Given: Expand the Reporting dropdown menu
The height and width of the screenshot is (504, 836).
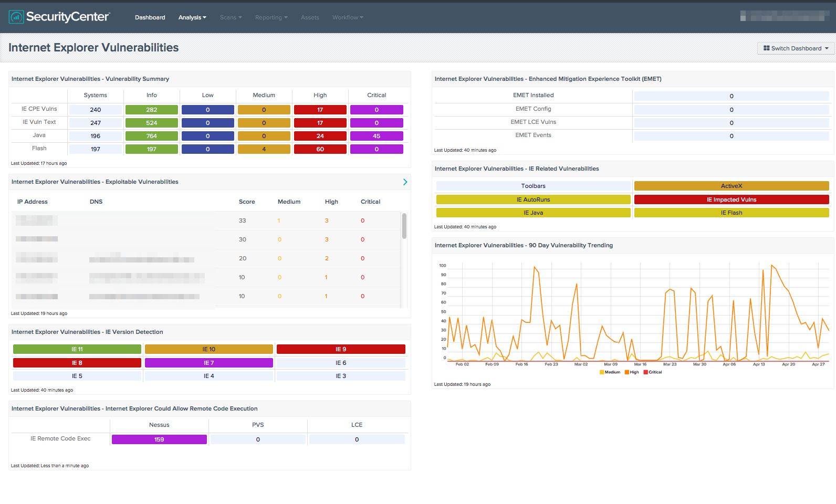Looking at the screenshot, I should point(271,17).
